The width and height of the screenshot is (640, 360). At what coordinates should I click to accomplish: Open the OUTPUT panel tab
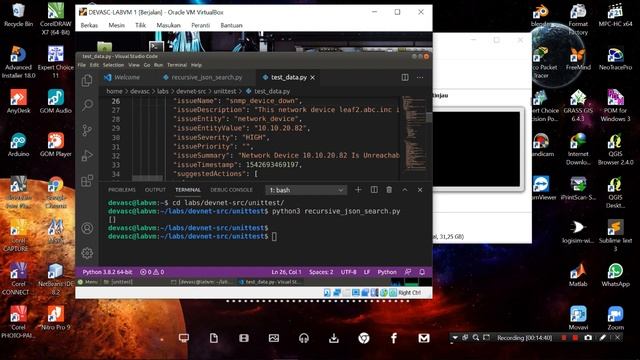155,190
